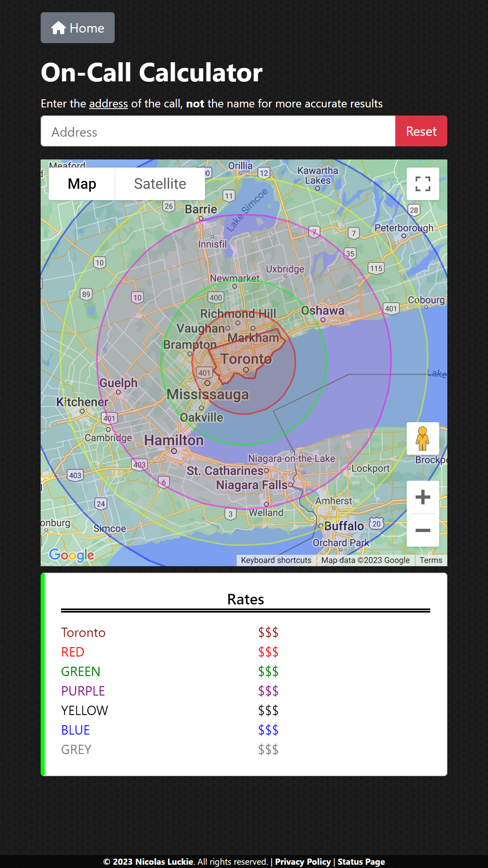Click the Oakville label on map
488x868 pixels.
[x=202, y=417]
